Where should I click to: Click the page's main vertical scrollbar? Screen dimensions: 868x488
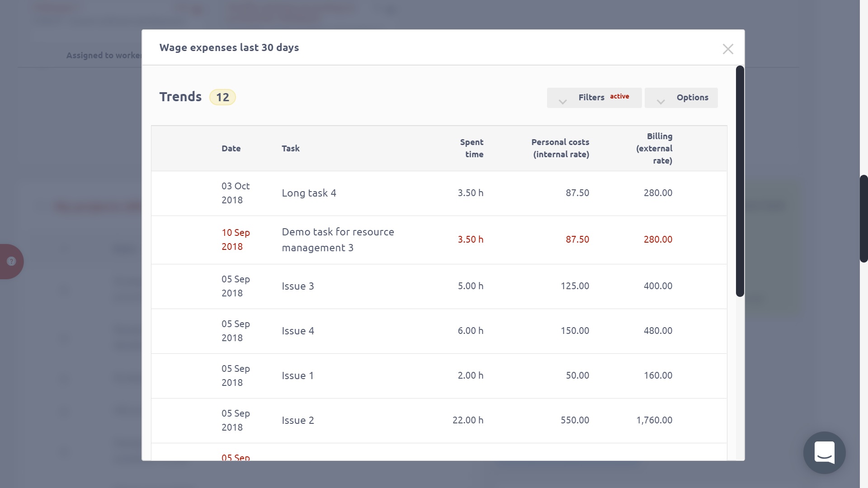863,218
